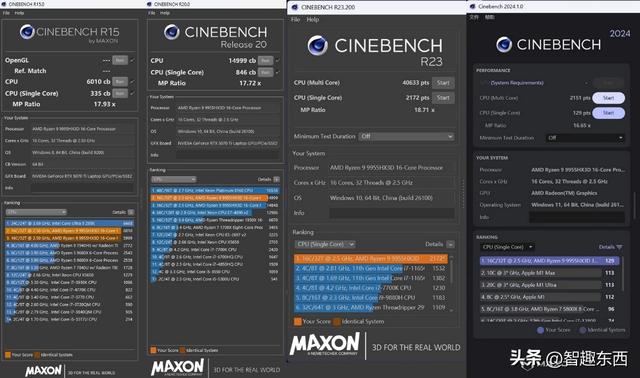This screenshot has width=640, height=378.
Task: Toggle CPU (Single Core) checkbox in R15
Action: (x=132, y=93)
